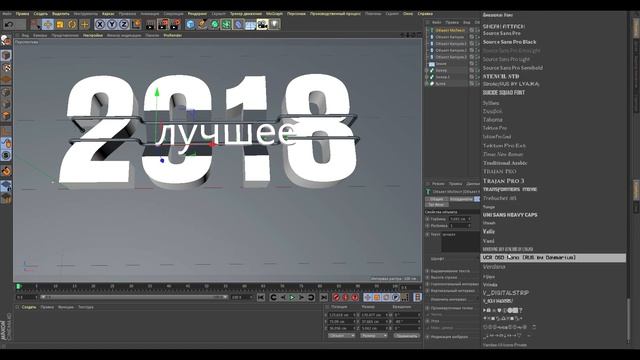
Task: Open the deformer objects icon
Action: [238, 24]
